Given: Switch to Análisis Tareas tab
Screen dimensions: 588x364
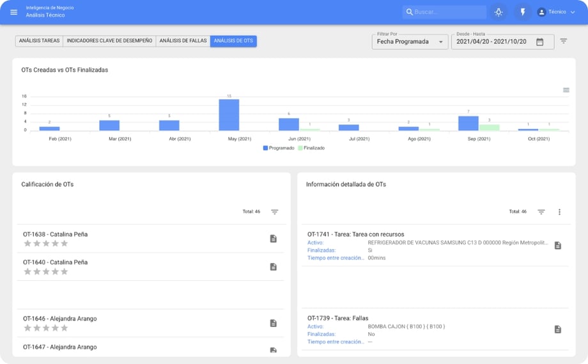Looking at the screenshot, I should point(39,40).
